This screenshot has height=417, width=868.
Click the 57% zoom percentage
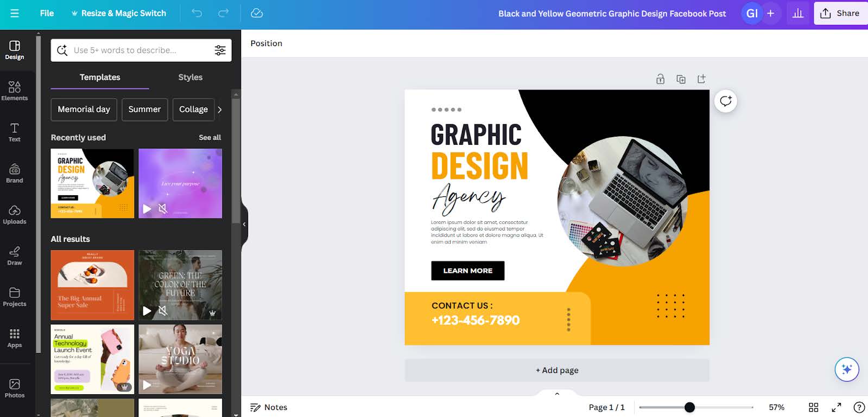point(777,407)
